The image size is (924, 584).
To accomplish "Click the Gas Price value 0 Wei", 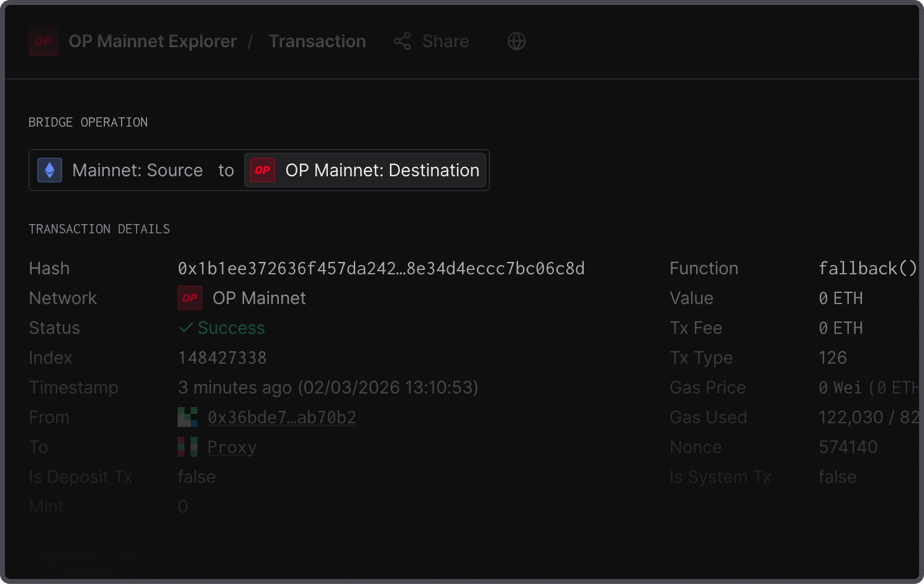I will point(840,387).
